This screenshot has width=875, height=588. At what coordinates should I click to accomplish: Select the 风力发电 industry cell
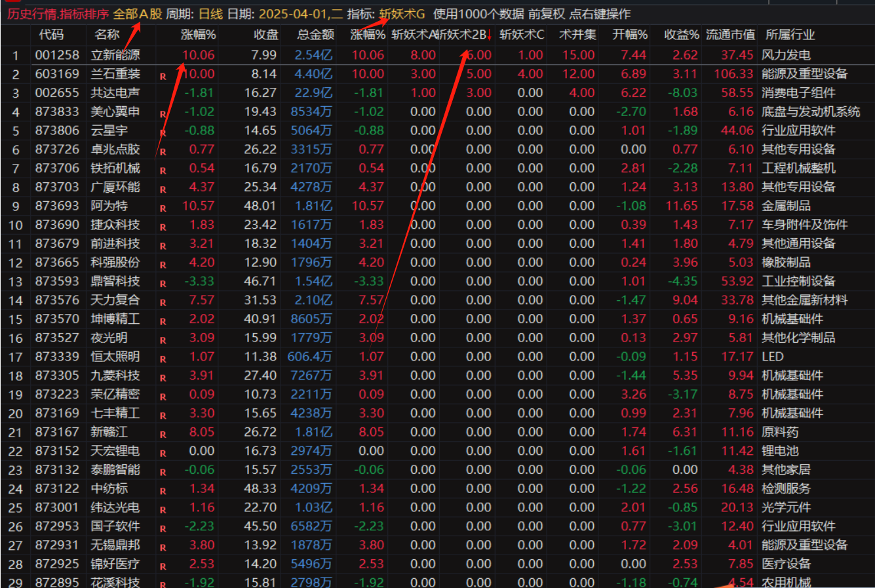coord(786,55)
